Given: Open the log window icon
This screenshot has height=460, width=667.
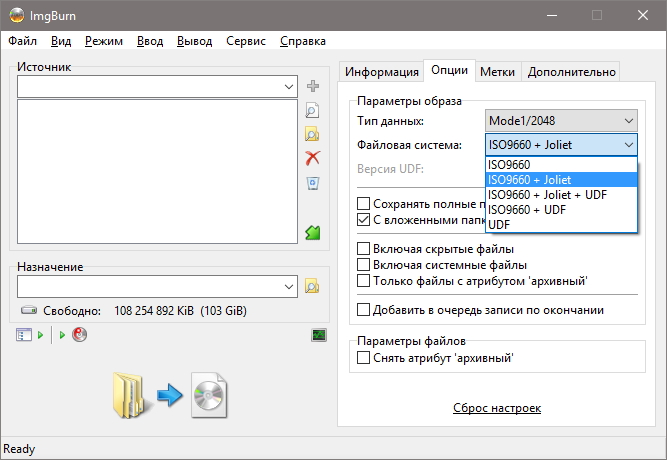Looking at the screenshot, I should click(319, 335).
